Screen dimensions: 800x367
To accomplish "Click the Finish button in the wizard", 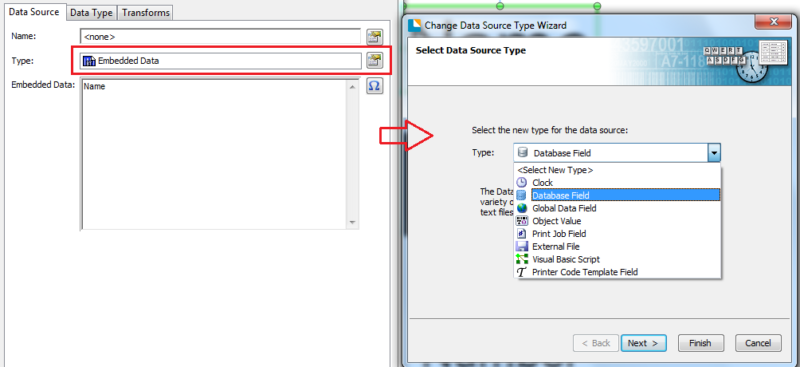I will [x=700, y=343].
